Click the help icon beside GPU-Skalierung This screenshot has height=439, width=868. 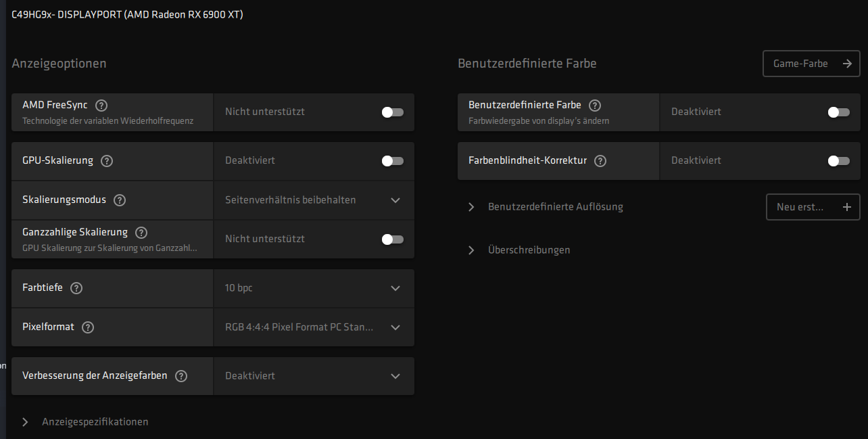click(x=107, y=161)
